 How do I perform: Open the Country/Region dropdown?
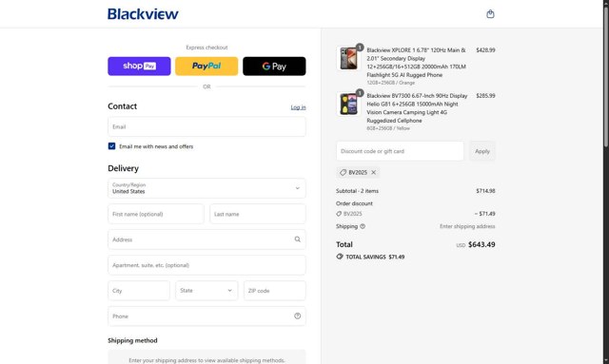206,188
